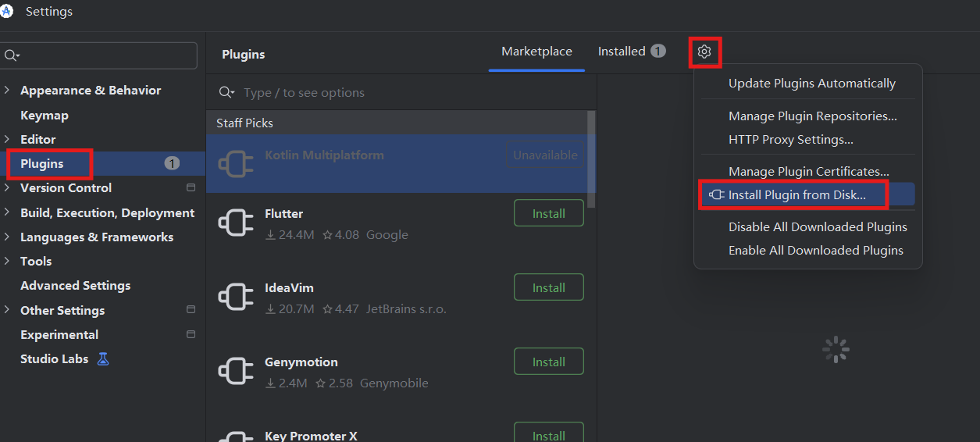
Task: Switch to the Marketplace tab
Action: (x=536, y=52)
